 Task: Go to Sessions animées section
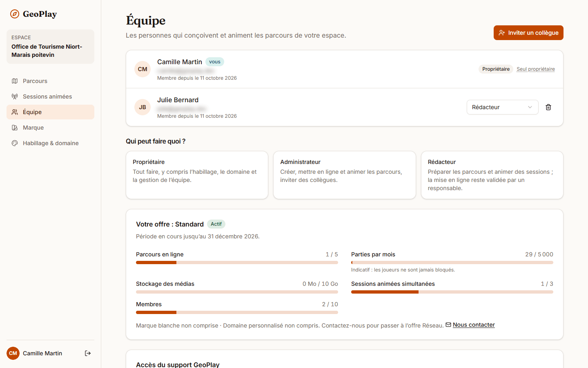(50, 96)
